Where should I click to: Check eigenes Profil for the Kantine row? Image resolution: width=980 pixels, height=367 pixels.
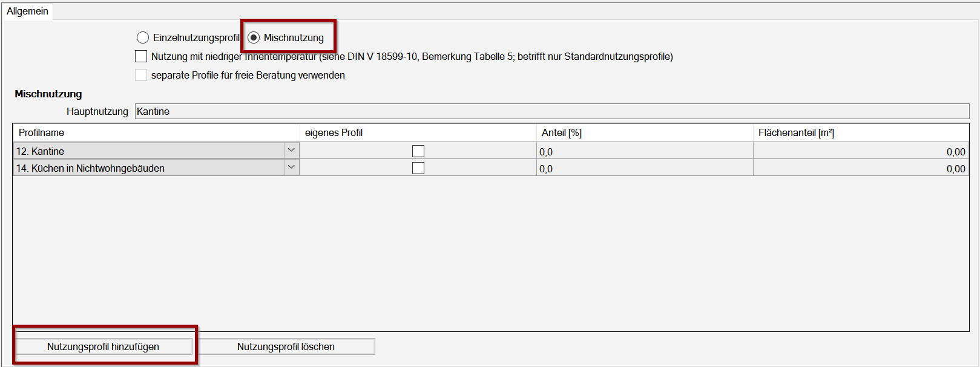point(418,151)
